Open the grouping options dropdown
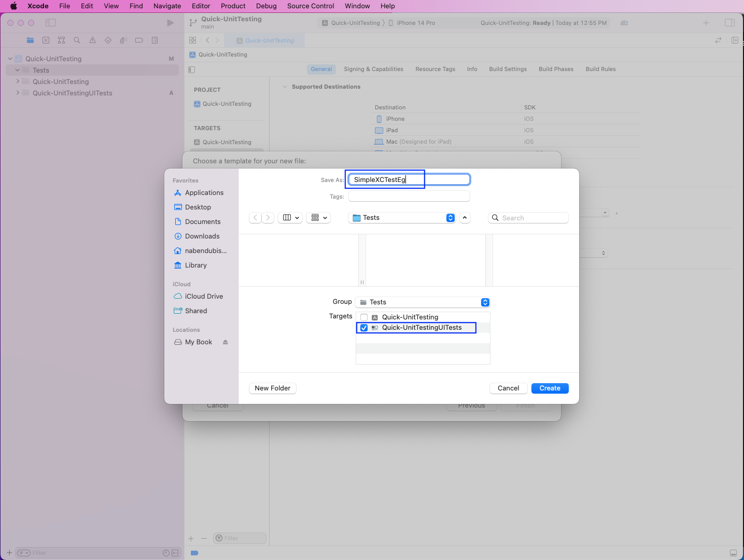744x560 pixels. [318, 218]
